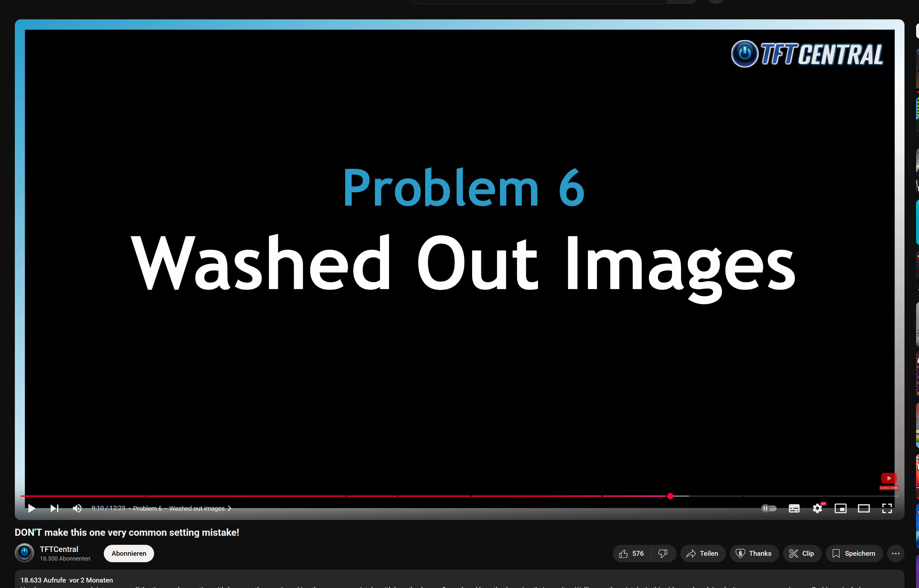Screen dimensions: 919x588
Task: Play the paused video
Action: (32, 508)
